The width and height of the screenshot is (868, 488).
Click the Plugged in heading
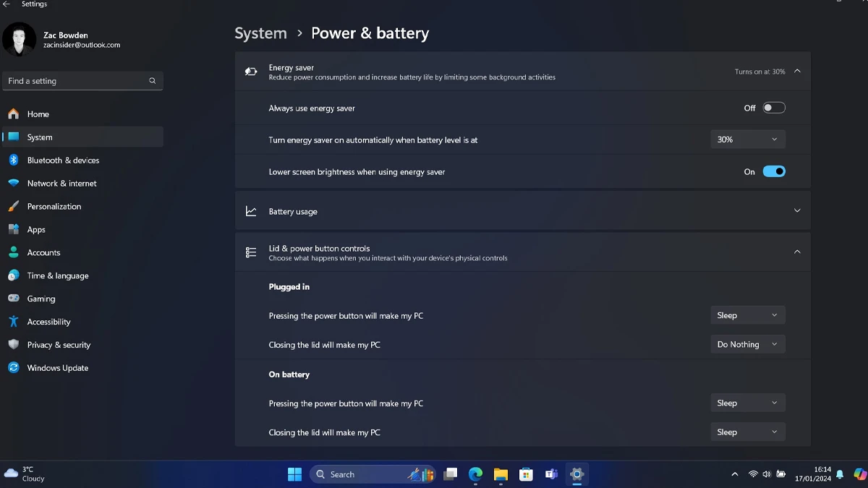(x=289, y=287)
